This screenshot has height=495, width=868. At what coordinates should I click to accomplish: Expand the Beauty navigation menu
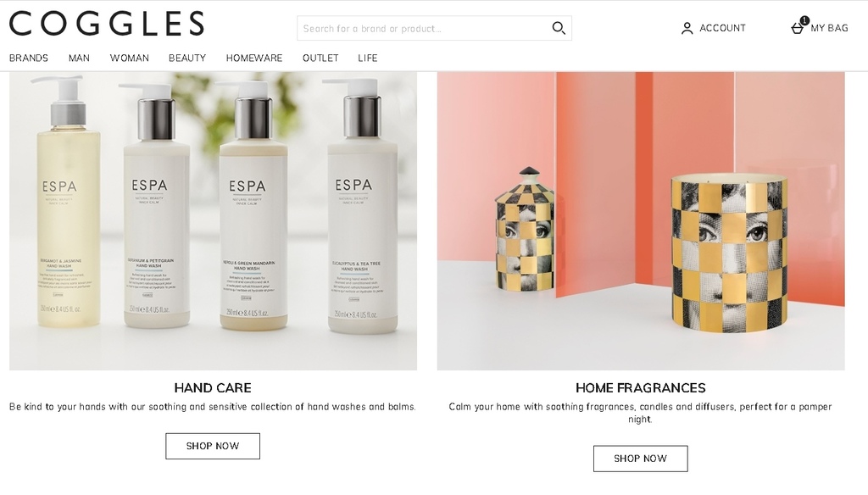[x=187, y=58]
